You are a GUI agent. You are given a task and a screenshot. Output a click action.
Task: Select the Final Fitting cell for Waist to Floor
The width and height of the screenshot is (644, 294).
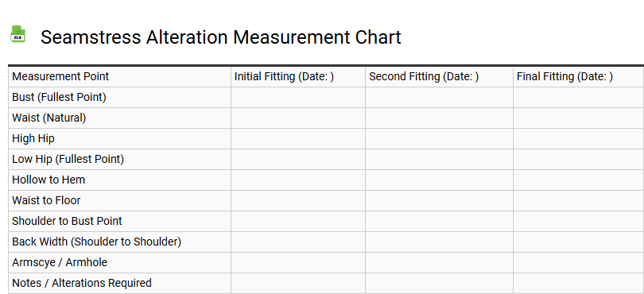[578, 200]
